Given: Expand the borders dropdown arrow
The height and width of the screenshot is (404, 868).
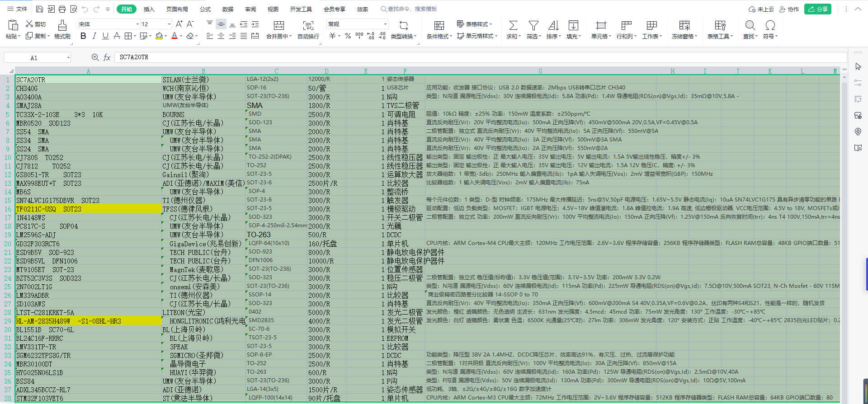Looking at the screenshot, I should coord(135,36).
